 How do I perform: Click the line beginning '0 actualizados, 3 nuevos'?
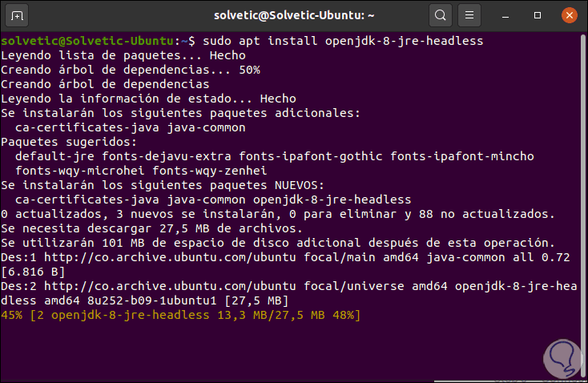click(278, 214)
